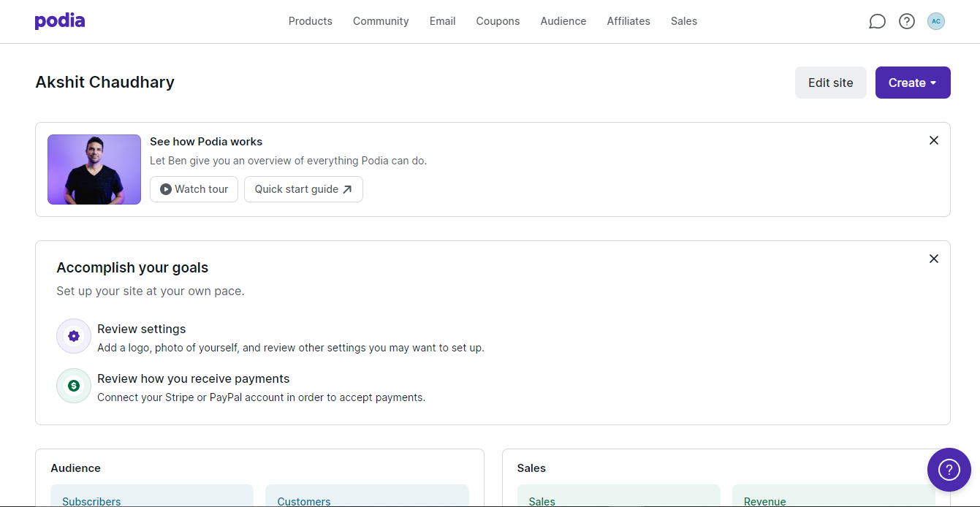Open the Create dropdown button
980x507 pixels.
click(913, 83)
